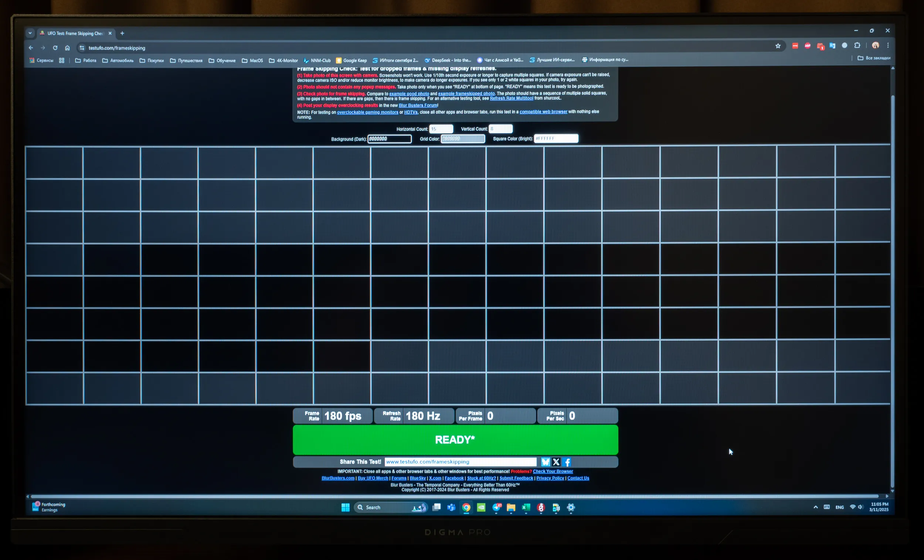Screen dimensions: 924x560
Task: Open the Blur Busters Forum link
Action: tap(417, 105)
